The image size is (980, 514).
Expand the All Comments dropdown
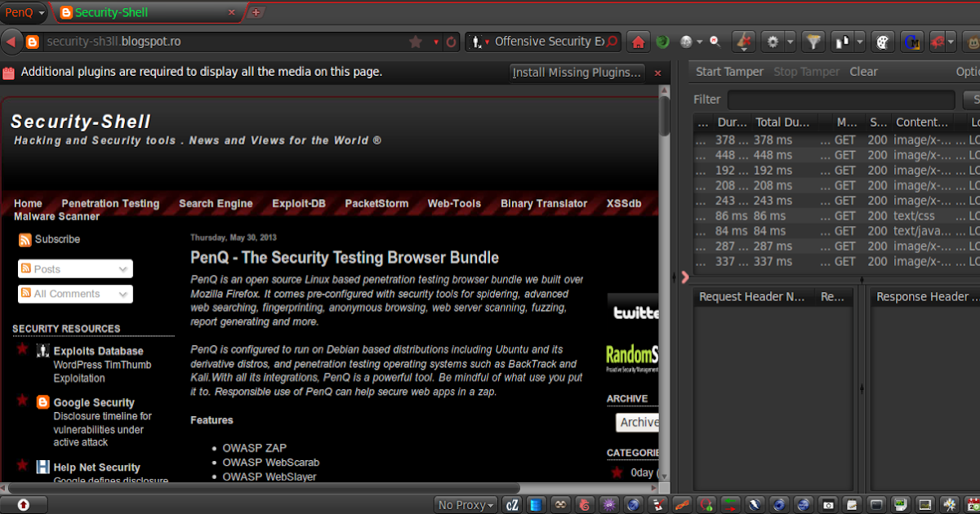(75, 294)
